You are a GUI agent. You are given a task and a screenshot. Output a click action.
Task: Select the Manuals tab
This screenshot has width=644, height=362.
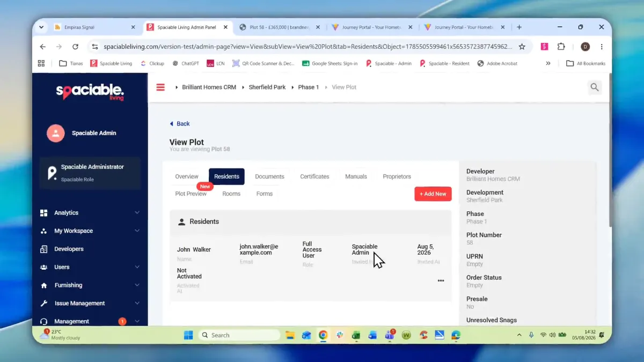[356, 176]
